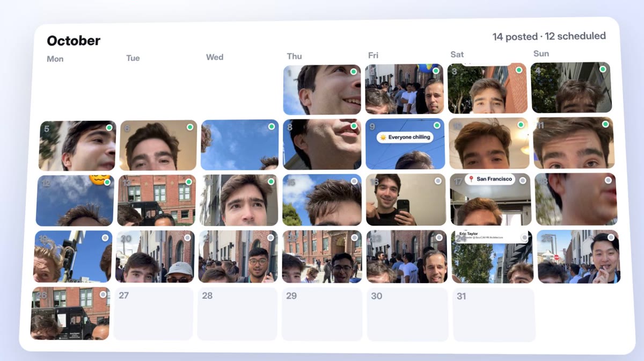This screenshot has width=644, height=361.
Task: Click the sun emoji in the Everyone chilling sticker
Action: click(383, 138)
